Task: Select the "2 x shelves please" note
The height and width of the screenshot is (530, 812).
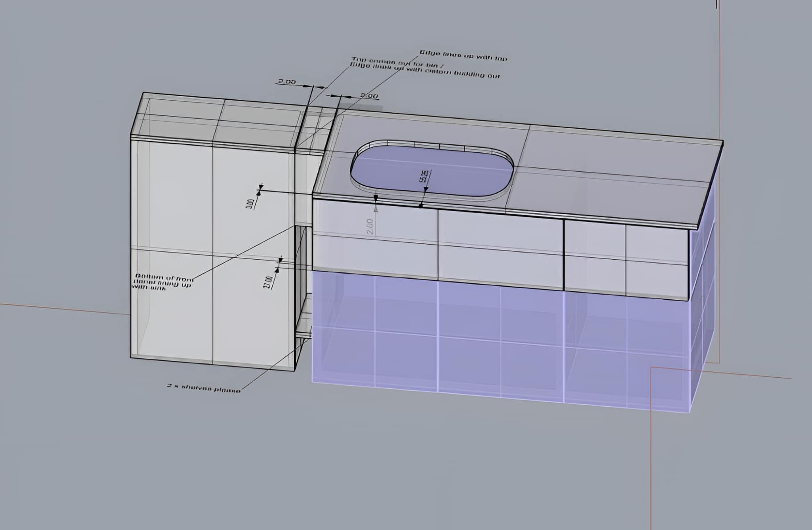Action: (204, 388)
